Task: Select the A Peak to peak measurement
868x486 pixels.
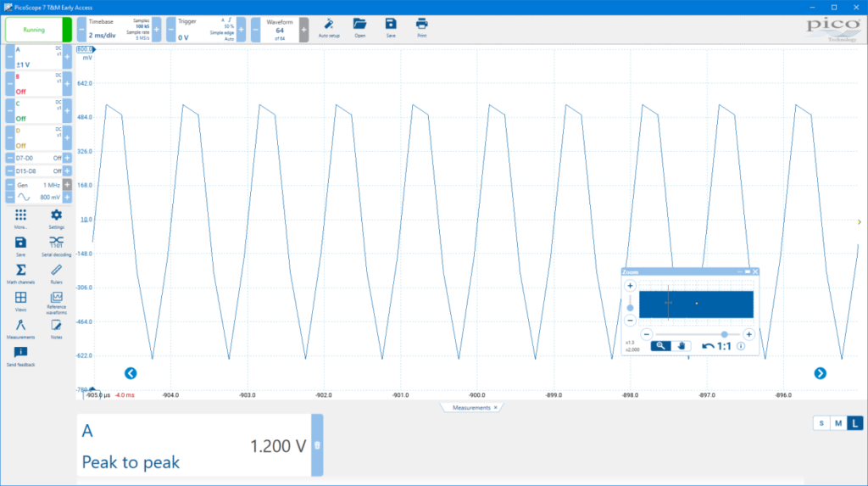Action: click(194, 445)
